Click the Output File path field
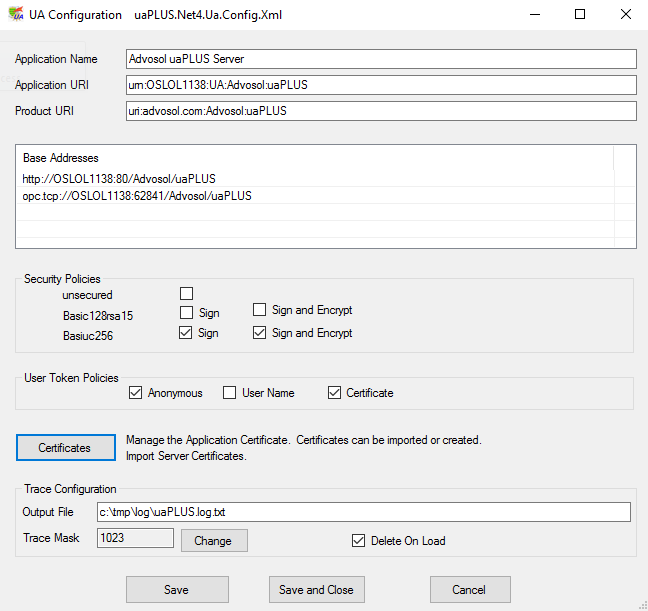The height and width of the screenshot is (611, 648). click(363, 512)
